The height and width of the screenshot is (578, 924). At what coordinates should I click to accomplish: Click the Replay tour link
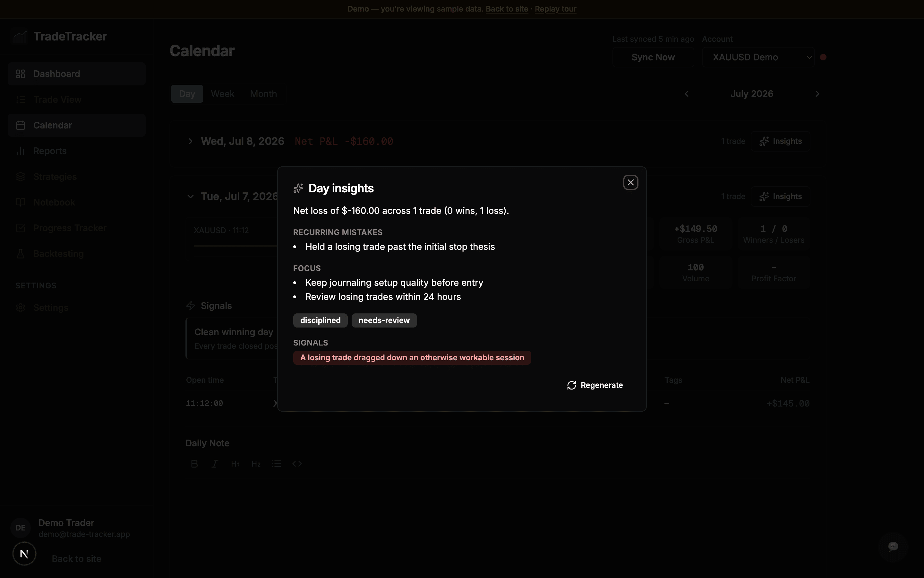556,9
